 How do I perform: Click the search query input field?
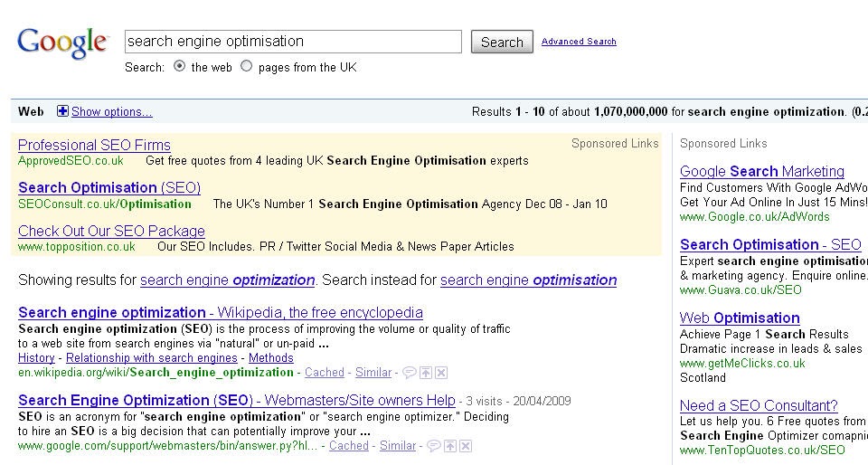pos(293,42)
